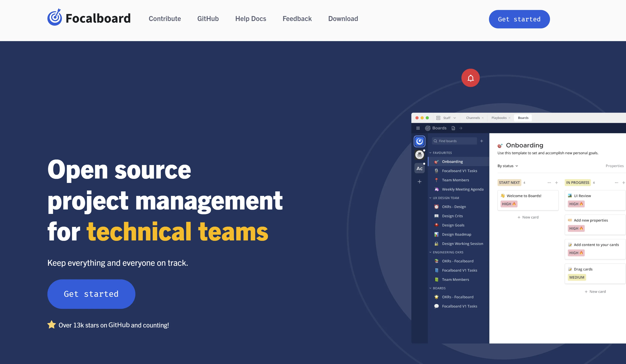The image size is (626, 364).
Task: Open the By status dropdown
Action: pos(508,166)
